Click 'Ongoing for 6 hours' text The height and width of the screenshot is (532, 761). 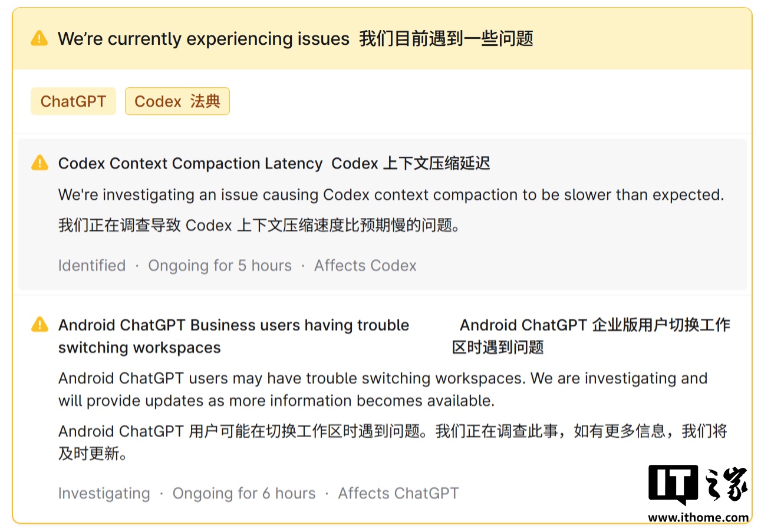[244, 494]
